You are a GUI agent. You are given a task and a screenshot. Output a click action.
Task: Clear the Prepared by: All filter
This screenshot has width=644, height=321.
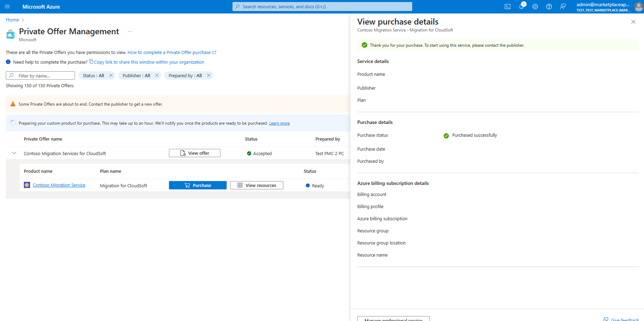tap(209, 75)
